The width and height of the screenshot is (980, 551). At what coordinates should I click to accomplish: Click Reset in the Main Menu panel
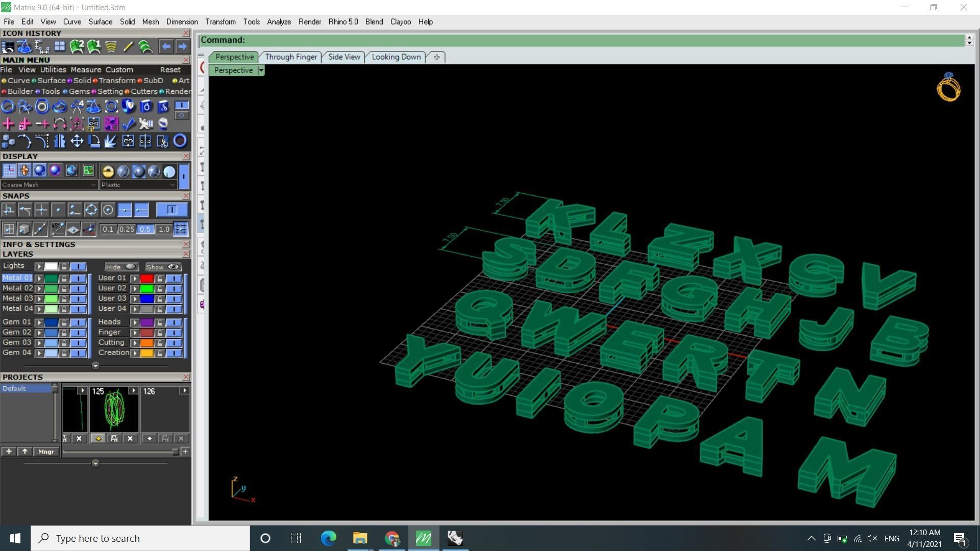coord(170,70)
